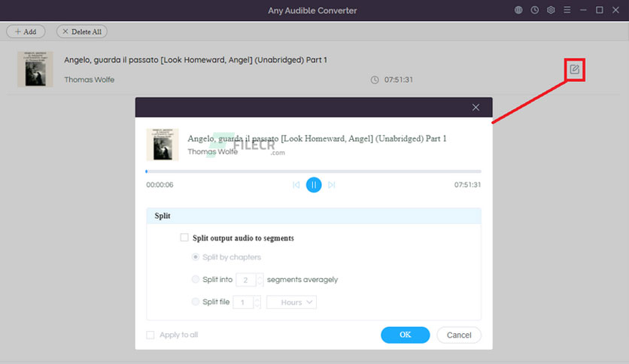Image resolution: width=629 pixels, height=364 pixels.
Task: Select Split into segments averagely radio button
Action: point(196,280)
